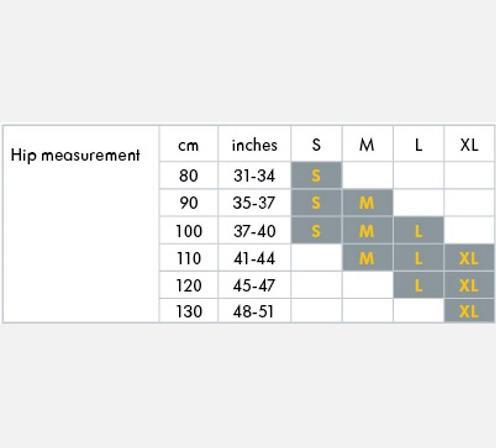Click the yellow L in 100 cm row

tap(419, 231)
